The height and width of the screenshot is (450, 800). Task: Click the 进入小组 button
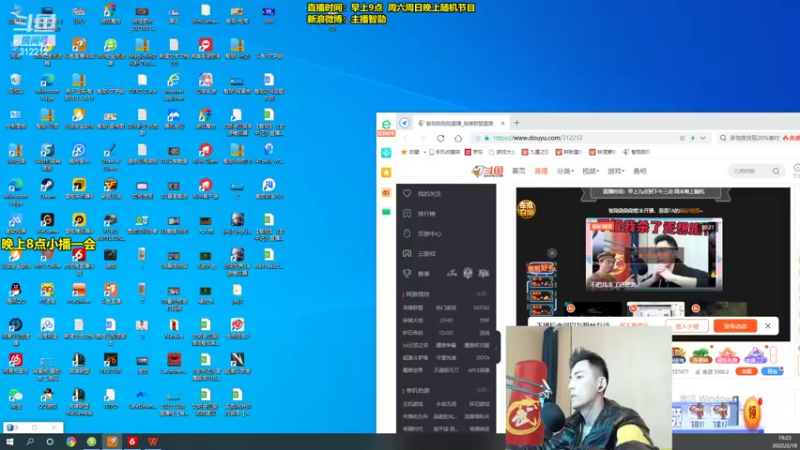click(687, 326)
